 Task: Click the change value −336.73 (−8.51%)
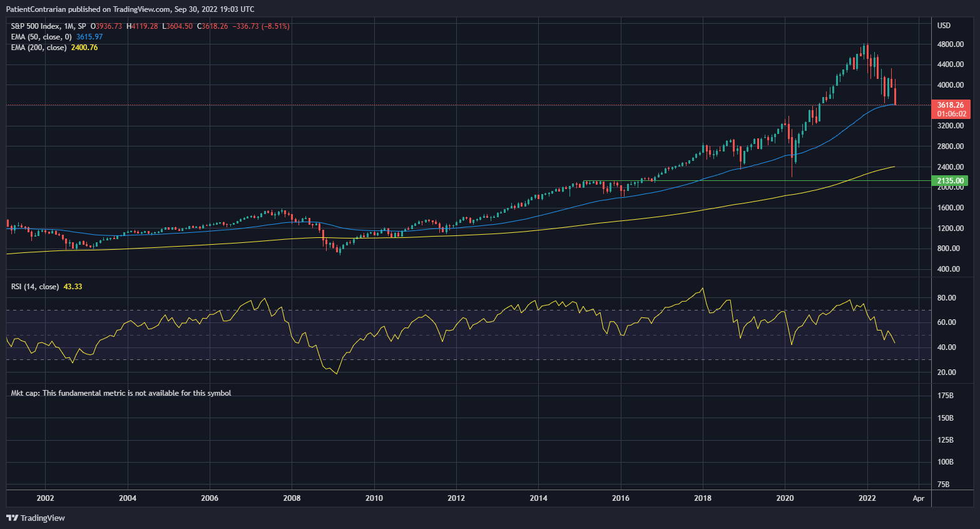tap(261, 26)
